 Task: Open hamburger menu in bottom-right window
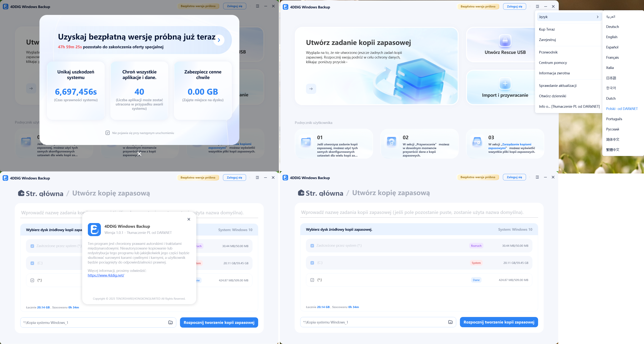click(x=537, y=177)
